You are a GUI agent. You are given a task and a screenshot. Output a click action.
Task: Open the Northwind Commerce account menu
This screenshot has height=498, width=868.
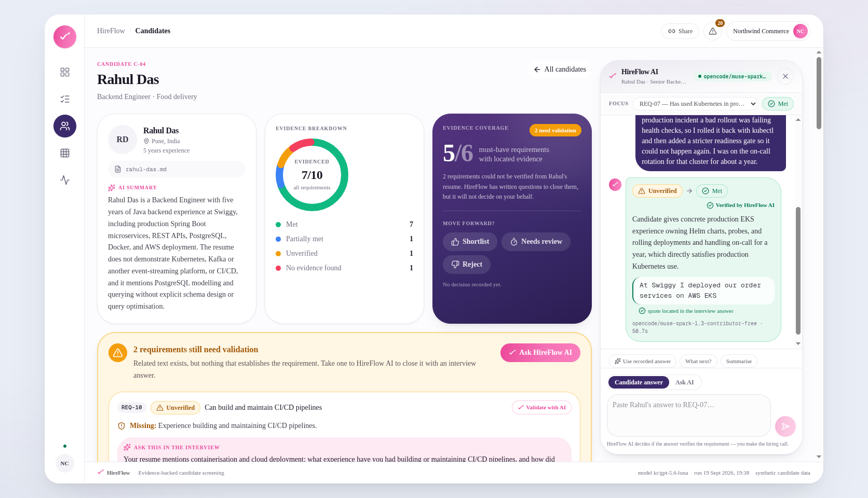[768, 31]
